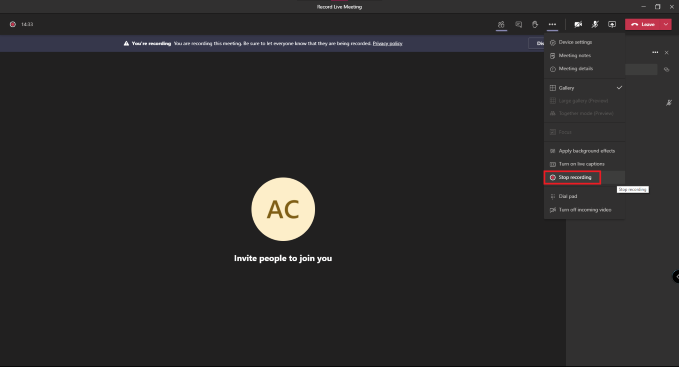Select Gallery view with checkmark
This screenshot has width=679, height=367.
[x=584, y=88]
